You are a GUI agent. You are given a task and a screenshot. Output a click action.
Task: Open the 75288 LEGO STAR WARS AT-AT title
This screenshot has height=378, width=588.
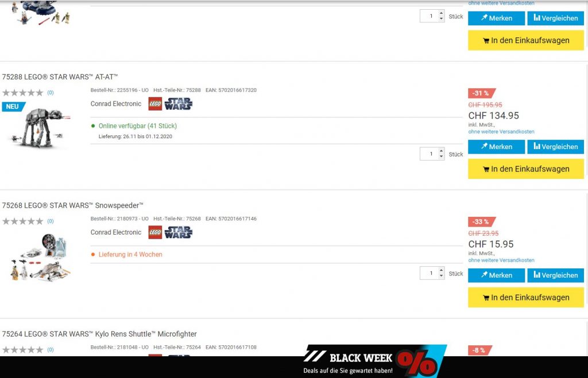tap(60, 77)
